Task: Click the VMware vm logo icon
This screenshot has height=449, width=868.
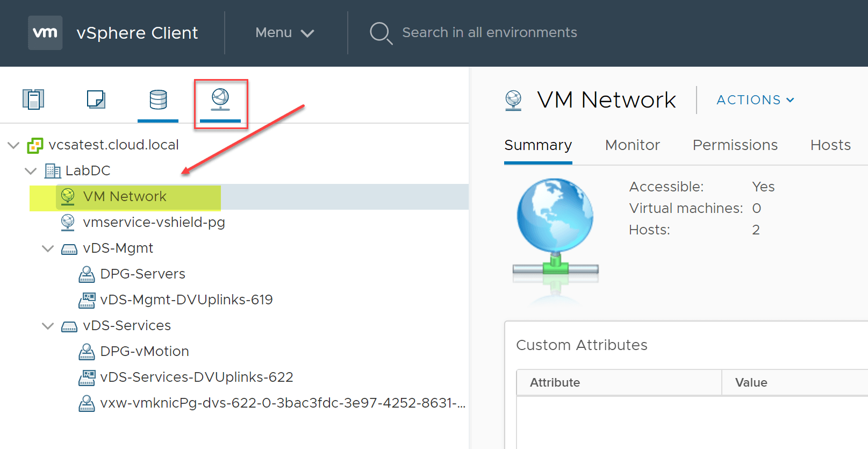Action: coord(45,33)
